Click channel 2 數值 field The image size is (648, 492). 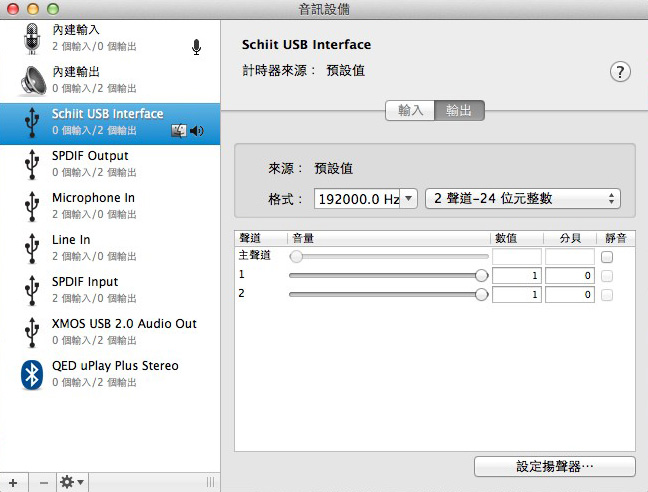coord(517,295)
